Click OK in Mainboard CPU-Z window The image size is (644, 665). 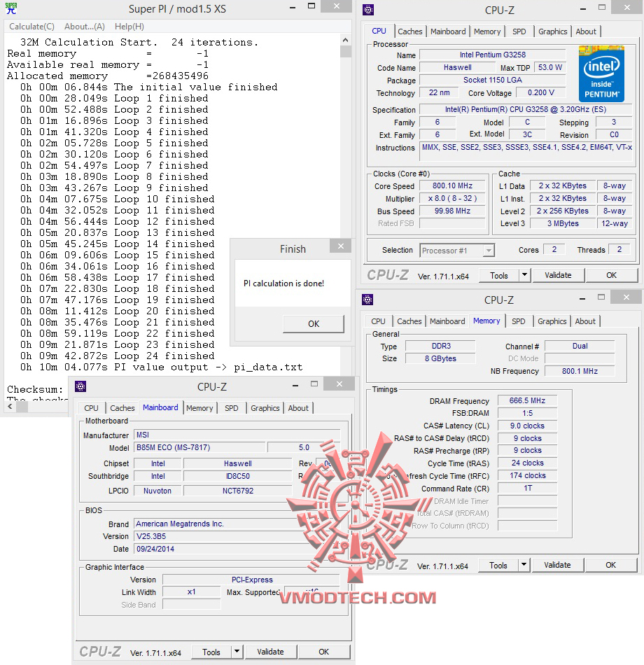pos(323,652)
